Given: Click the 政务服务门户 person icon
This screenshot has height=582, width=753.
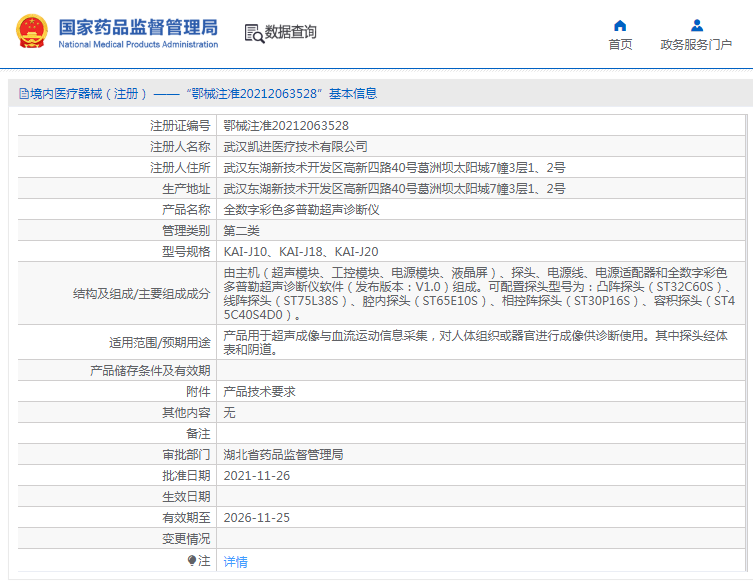Looking at the screenshot, I should [x=697, y=25].
